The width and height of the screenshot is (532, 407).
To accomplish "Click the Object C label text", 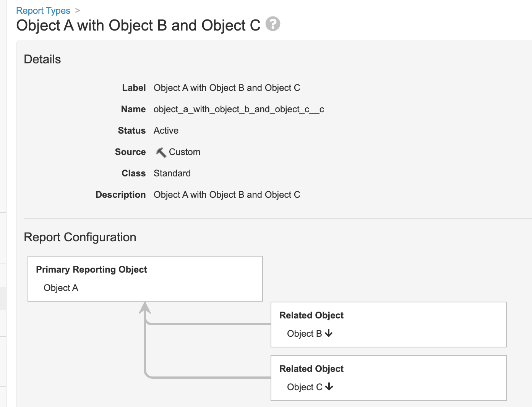I will coord(305,387).
